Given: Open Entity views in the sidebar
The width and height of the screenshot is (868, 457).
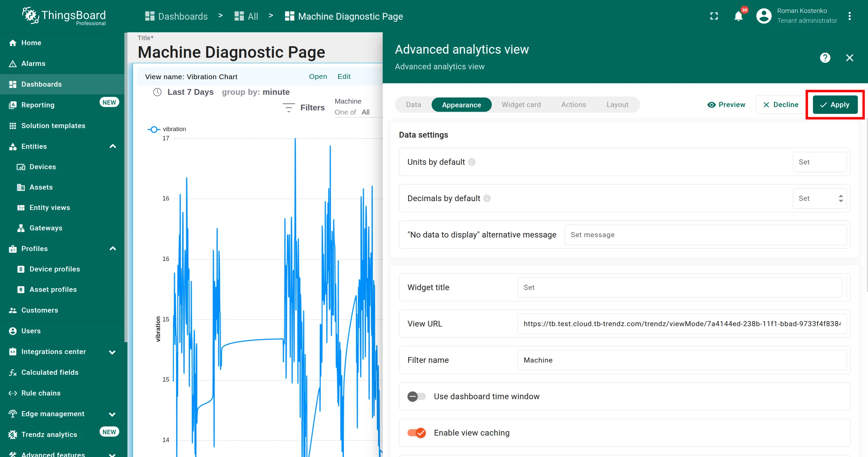Looking at the screenshot, I should coord(62,208).
